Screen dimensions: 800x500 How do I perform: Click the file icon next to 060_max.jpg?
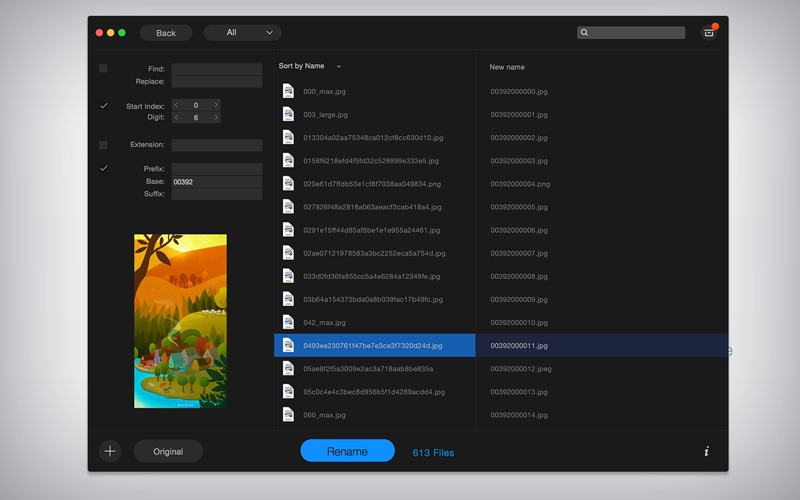288,414
